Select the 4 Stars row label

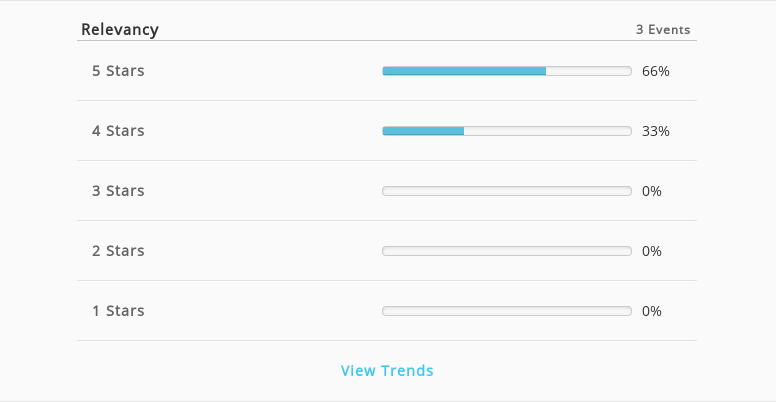118,131
